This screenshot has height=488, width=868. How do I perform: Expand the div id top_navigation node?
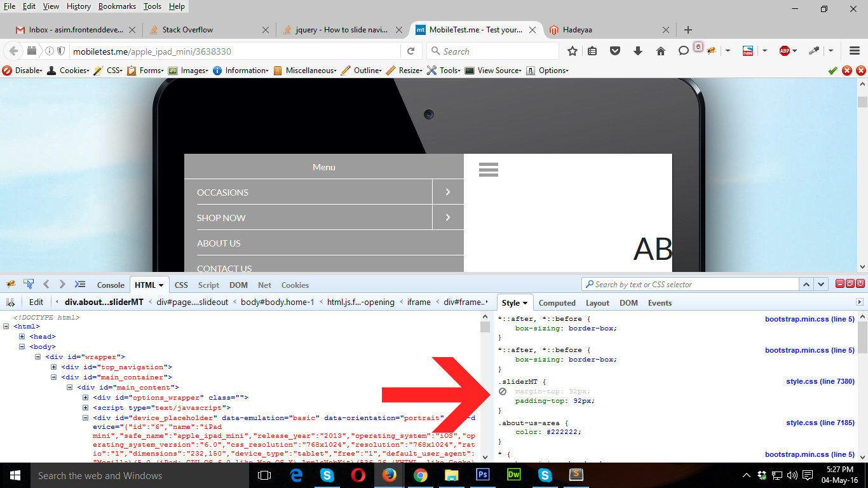point(53,367)
